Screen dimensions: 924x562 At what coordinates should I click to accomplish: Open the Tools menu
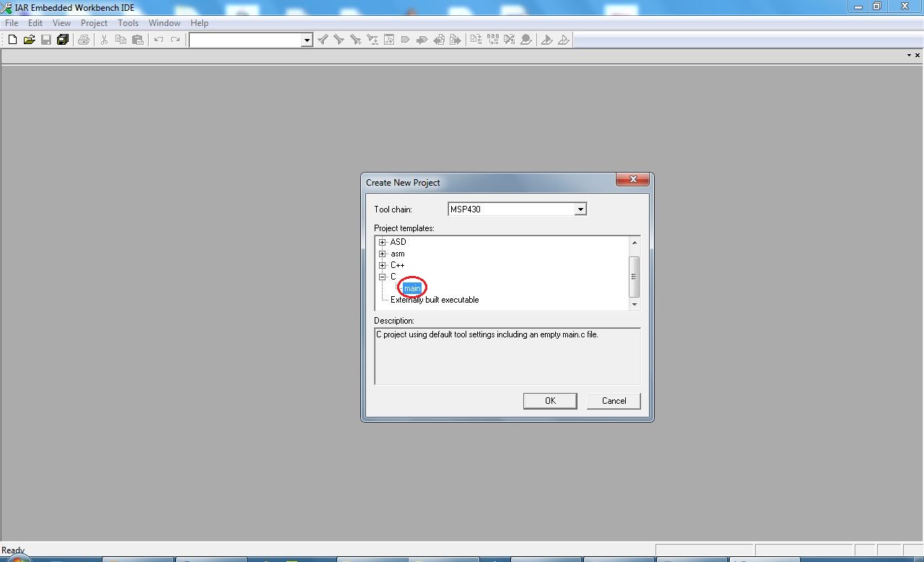pyautogui.click(x=128, y=23)
